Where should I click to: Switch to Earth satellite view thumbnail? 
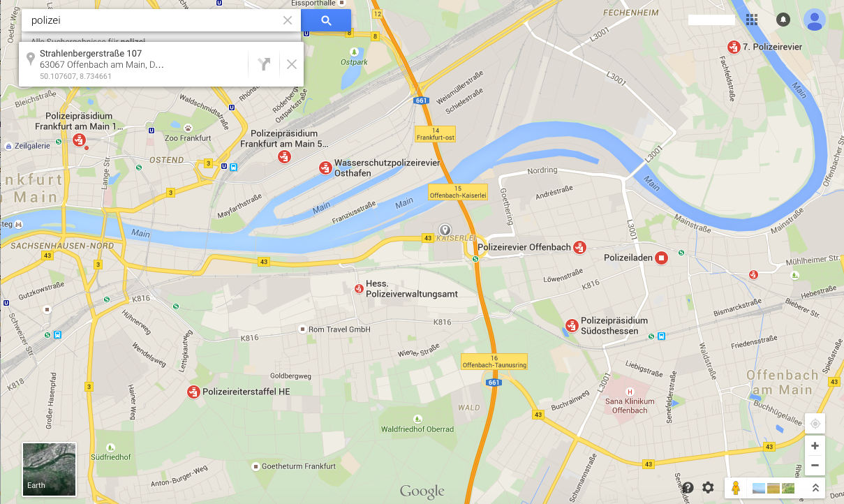coord(50,469)
